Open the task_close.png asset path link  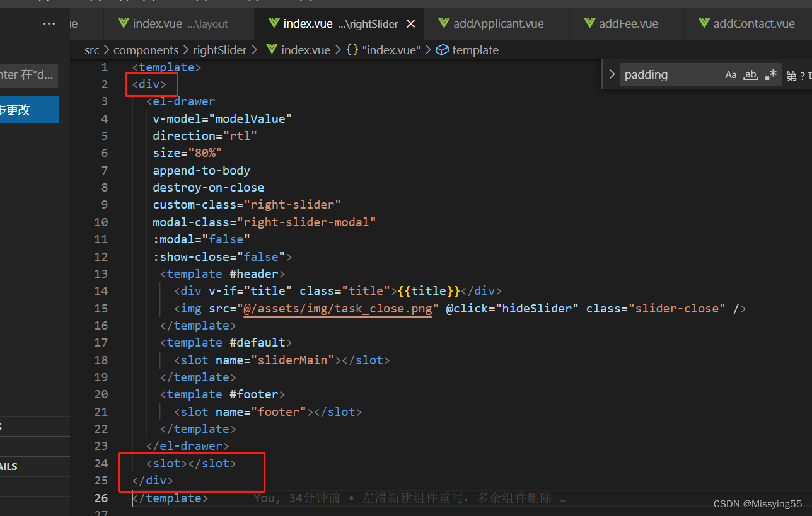click(x=337, y=308)
